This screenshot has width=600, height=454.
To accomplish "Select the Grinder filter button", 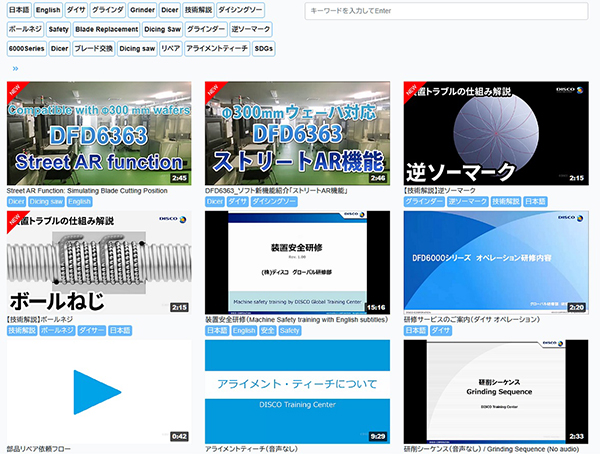I will pyautogui.click(x=142, y=10).
